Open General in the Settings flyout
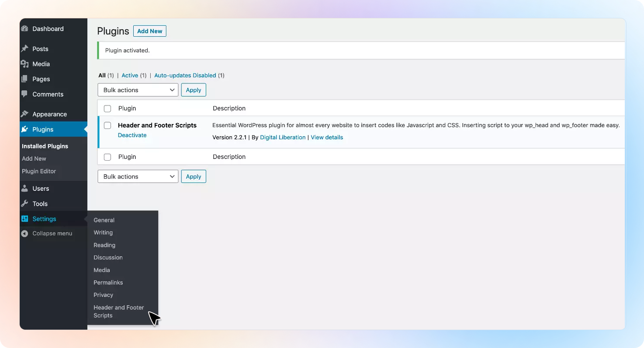Image resolution: width=644 pixels, height=348 pixels. click(104, 220)
